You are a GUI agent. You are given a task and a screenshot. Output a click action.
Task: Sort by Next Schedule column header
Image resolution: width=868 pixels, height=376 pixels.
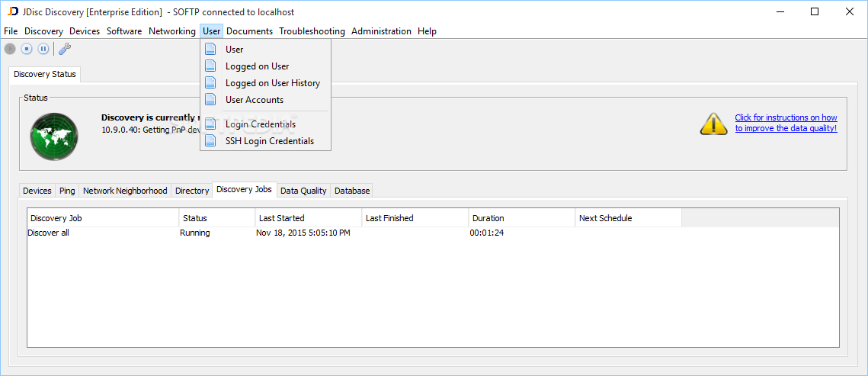(x=628, y=218)
